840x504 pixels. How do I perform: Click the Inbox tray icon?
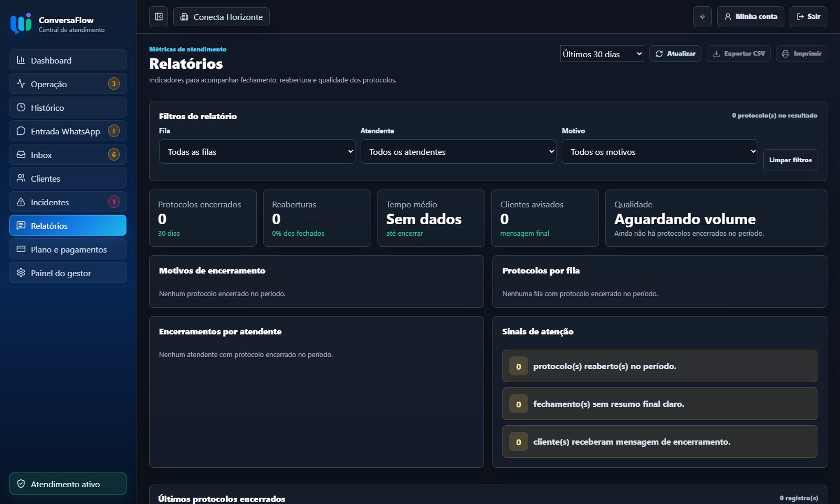pyautogui.click(x=21, y=154)
